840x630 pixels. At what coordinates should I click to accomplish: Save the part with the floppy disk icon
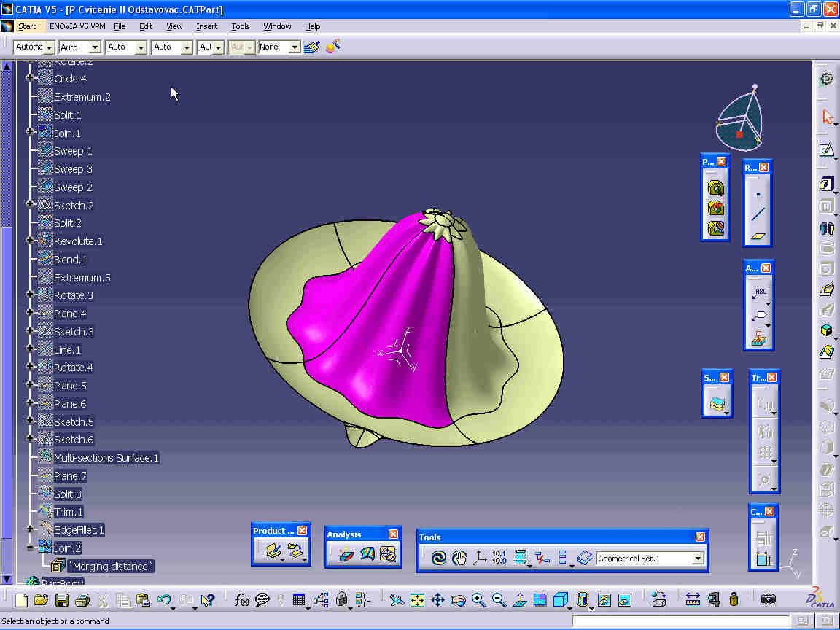(x=61, y=600)
